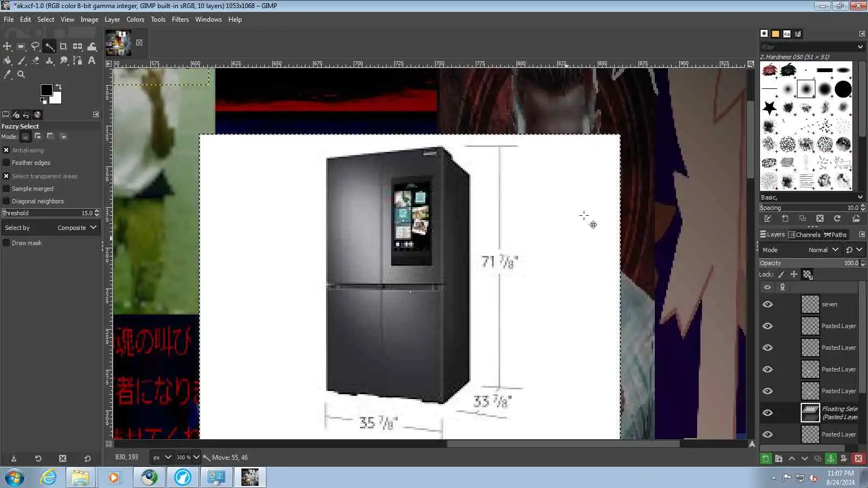Open the Filters menu

[x=180, y=20]
